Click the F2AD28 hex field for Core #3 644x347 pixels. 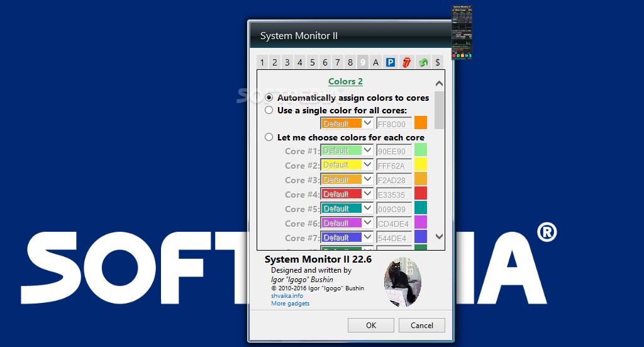tap(394, 180)
